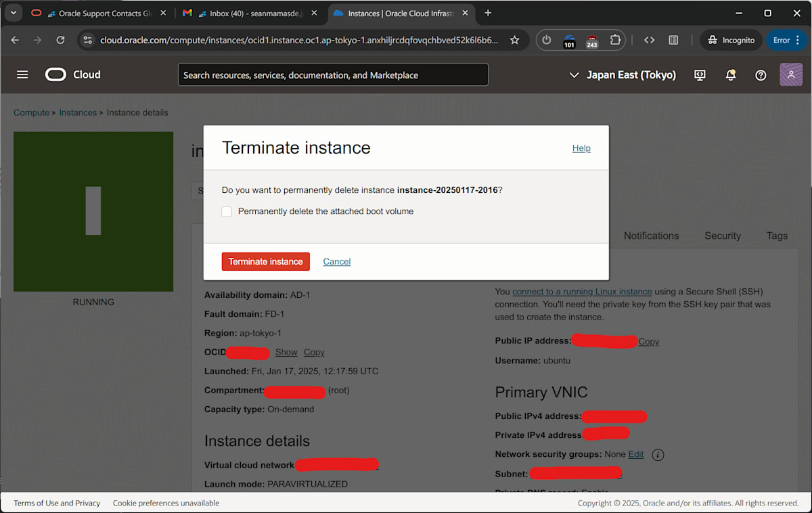Click the extension icon with badge 101
This screenshot has height=513, width=812.
point(569,41)
